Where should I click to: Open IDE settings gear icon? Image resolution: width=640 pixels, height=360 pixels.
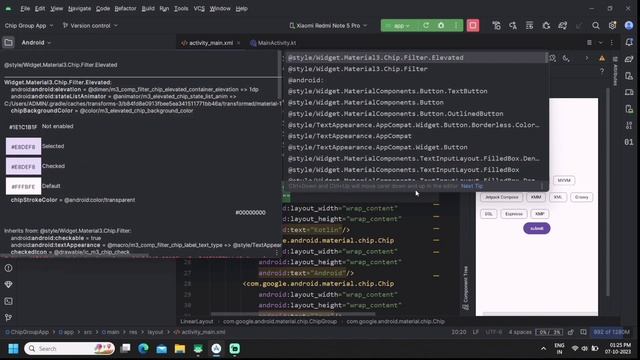click(x=612, y=25)
